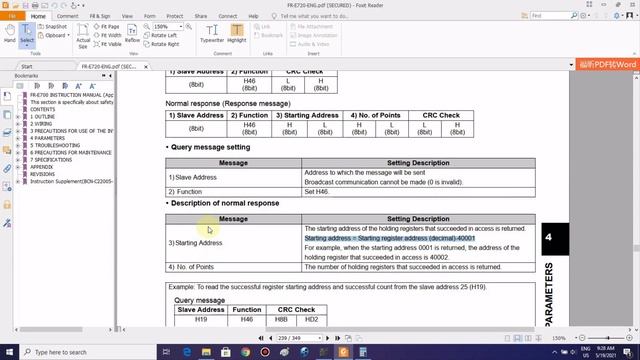Image resolution: width=640 pixels, height=360 pixels.
Task: Select the Hand tool
Action: (x=9, y=34)
